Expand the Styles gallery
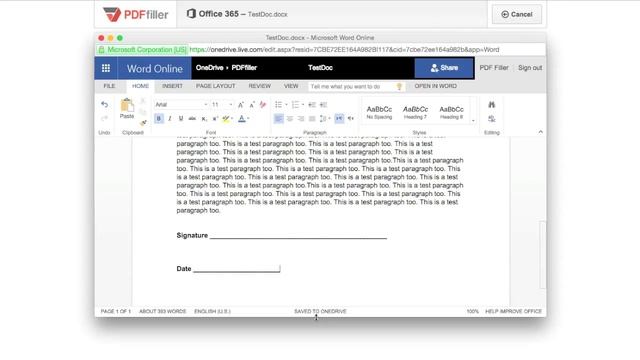The height and width of the screenshot is (360, 640). [473, 120]
